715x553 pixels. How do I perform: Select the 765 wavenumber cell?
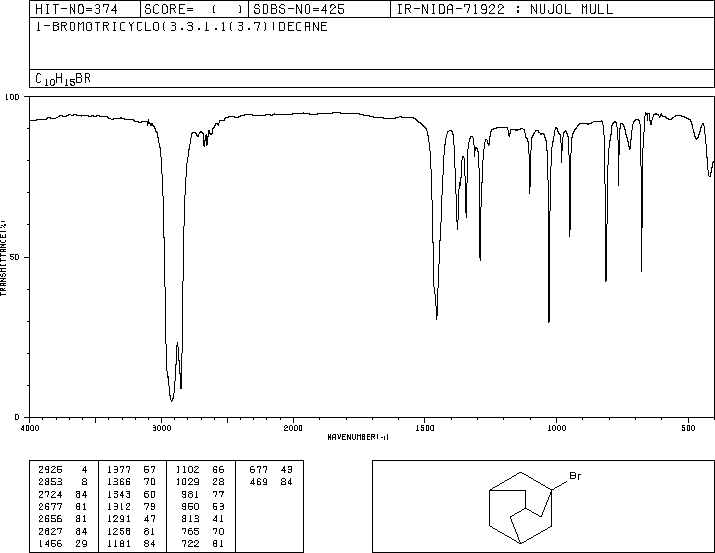point(190,532)
